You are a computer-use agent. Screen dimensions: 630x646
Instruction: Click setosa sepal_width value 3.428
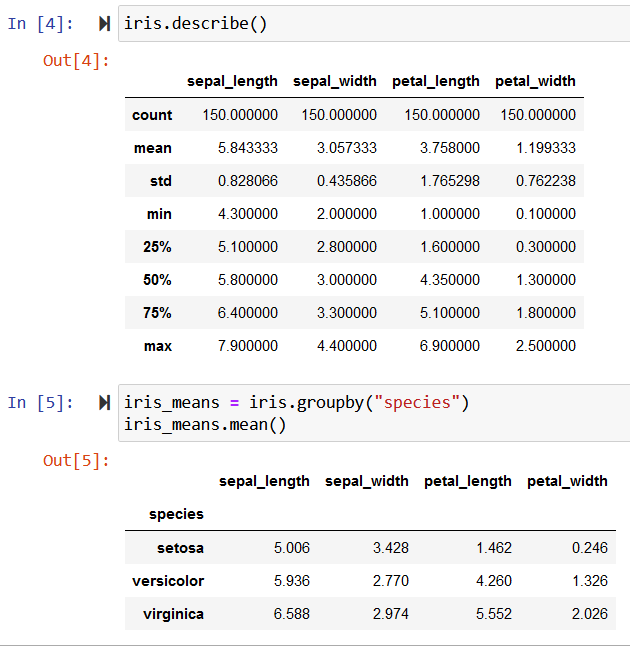click(391, 548)
